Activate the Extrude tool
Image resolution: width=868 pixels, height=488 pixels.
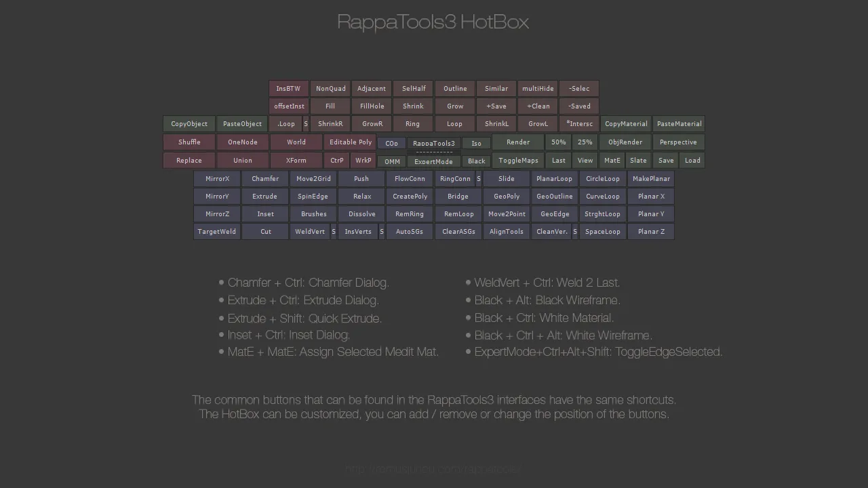pyautogui.click(x=264, y=196)
